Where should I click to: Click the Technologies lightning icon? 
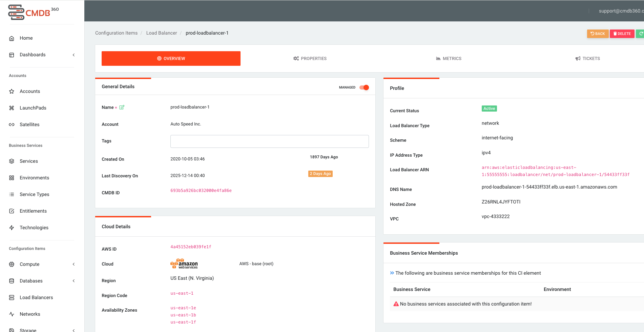pyautogui.click(x=12, y=228)
